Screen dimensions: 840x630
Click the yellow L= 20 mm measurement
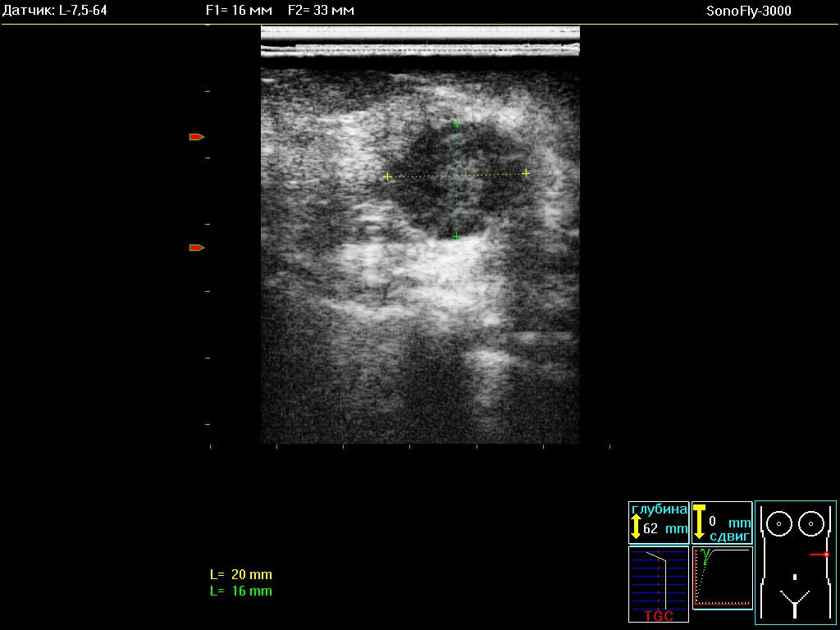click(x=240, y=574)
